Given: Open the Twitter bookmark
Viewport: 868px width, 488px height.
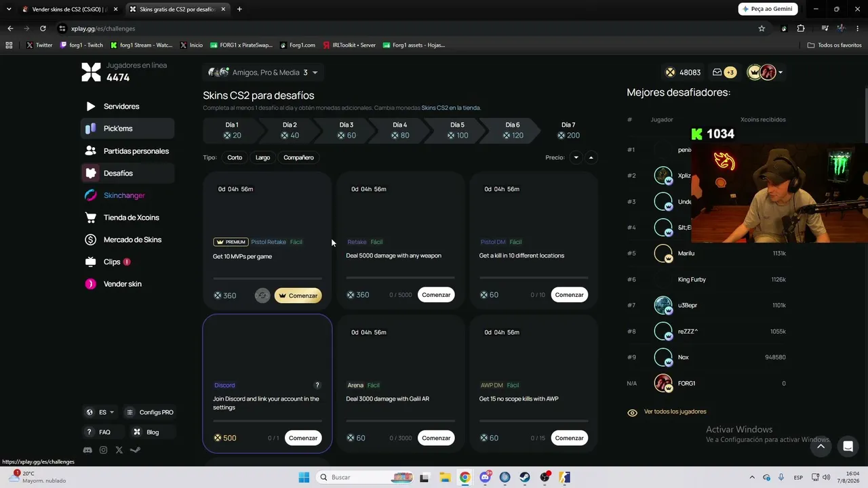Looking at the screenshot, I should coord(39,45).
